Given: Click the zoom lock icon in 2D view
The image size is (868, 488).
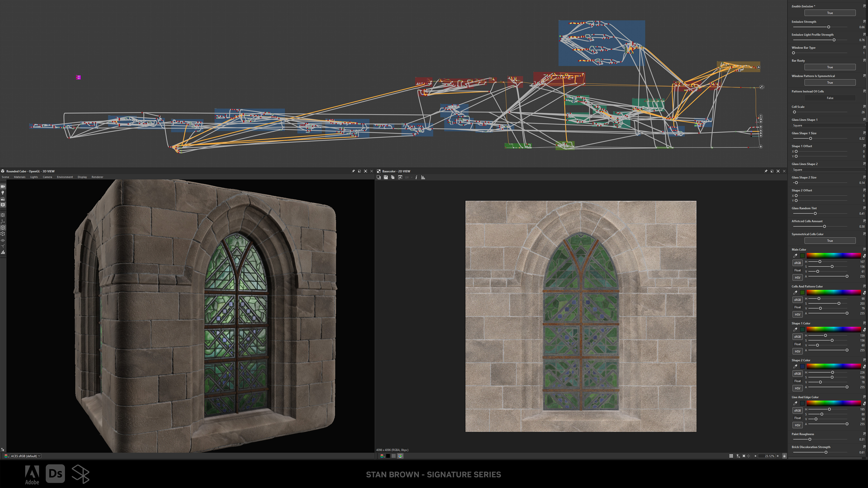Looking at the screenshot, I should pyautogui.click(x=784, y=456).
